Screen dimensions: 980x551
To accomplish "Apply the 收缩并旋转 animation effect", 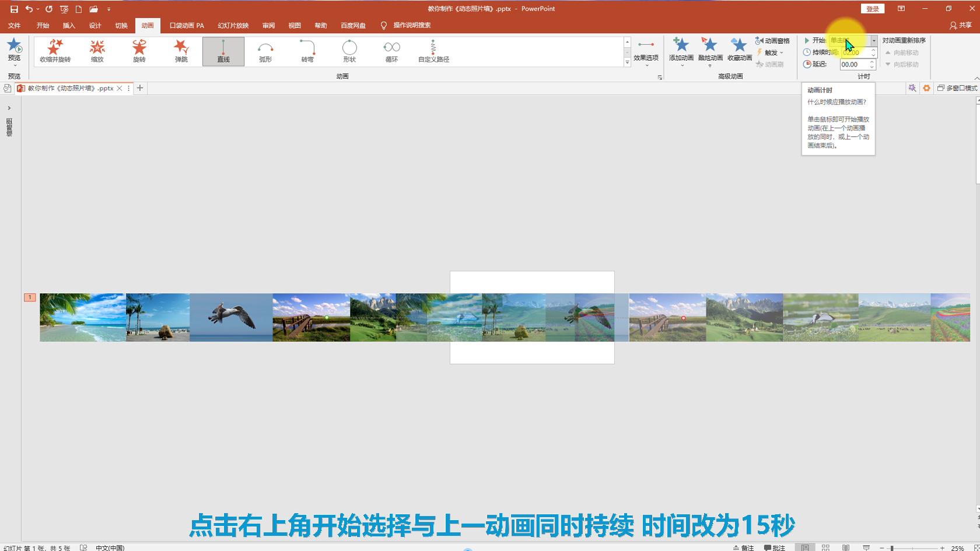I will (55, 51).
